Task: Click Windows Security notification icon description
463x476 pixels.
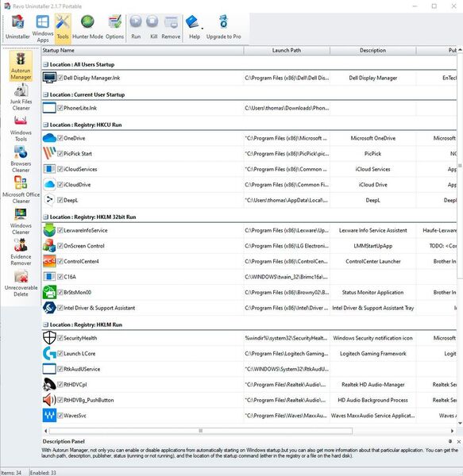Action: [372, 338]
